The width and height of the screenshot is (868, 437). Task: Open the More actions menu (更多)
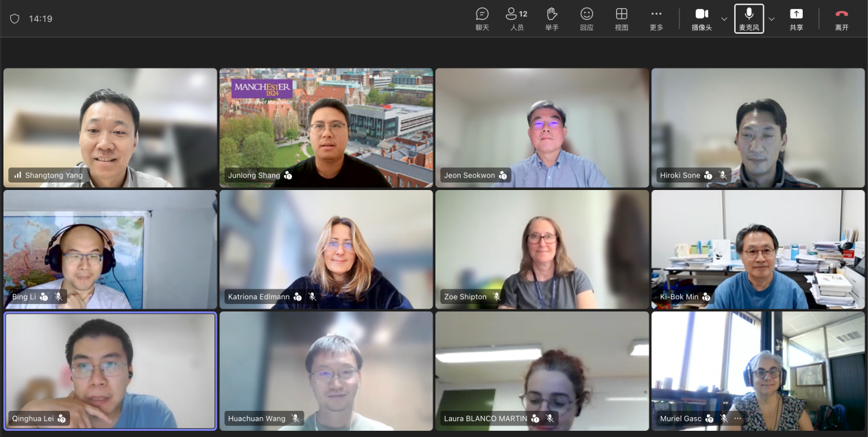click(656, 19)
